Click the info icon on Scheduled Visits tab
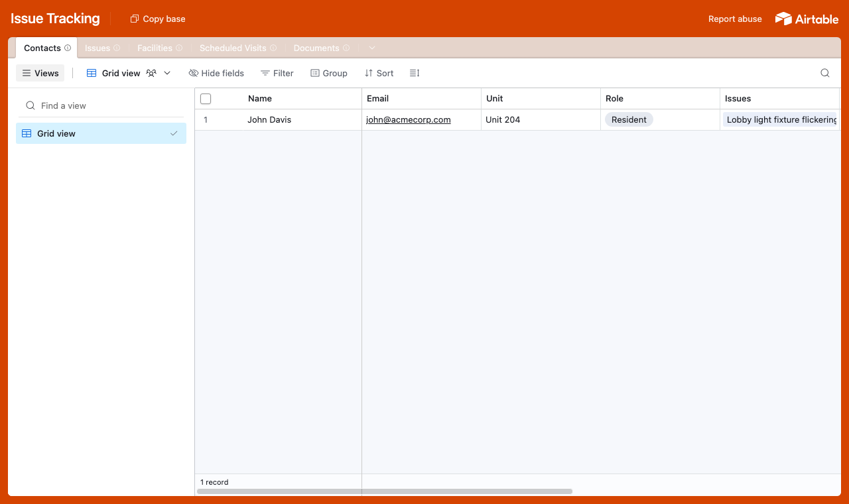This screenshot has width=849, height=504. (273, 48)
